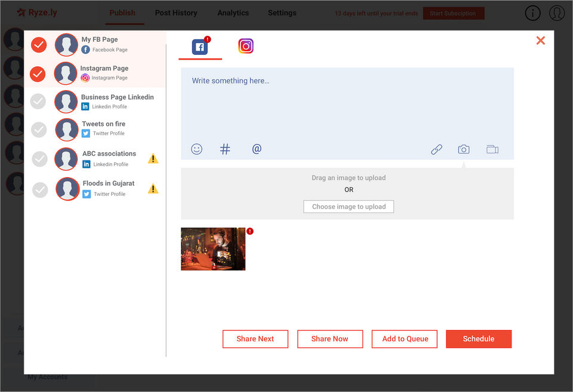Viewport: 573px width, 392px height.
Task: Click My FB Page avatar
Action: click(66, 45)
